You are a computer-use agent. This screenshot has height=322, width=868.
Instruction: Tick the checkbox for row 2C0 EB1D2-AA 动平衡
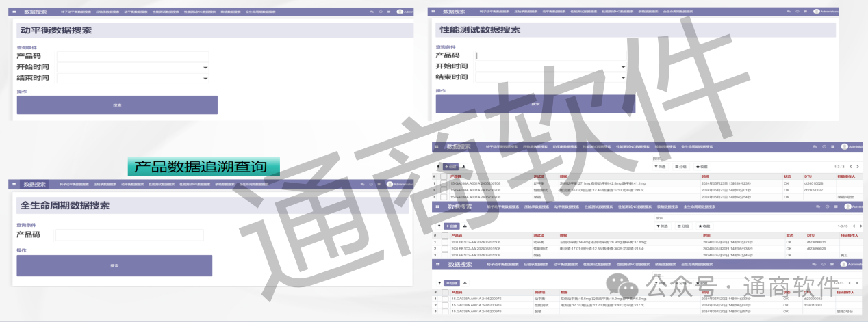point(444,241)
